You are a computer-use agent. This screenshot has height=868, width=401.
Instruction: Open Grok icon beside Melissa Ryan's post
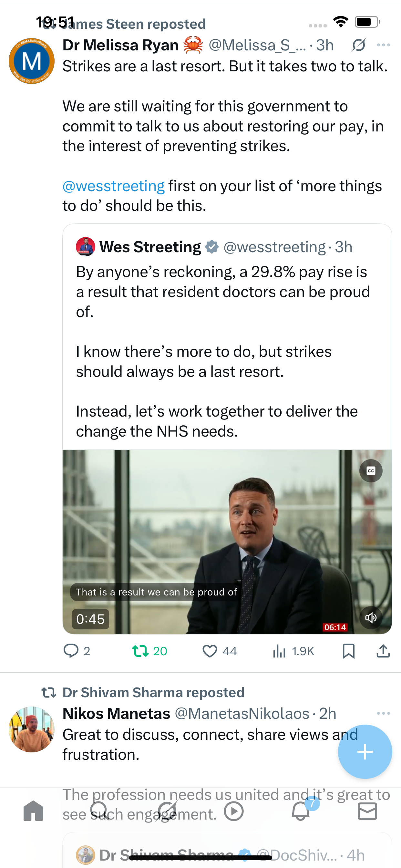[x=358, y=45]
